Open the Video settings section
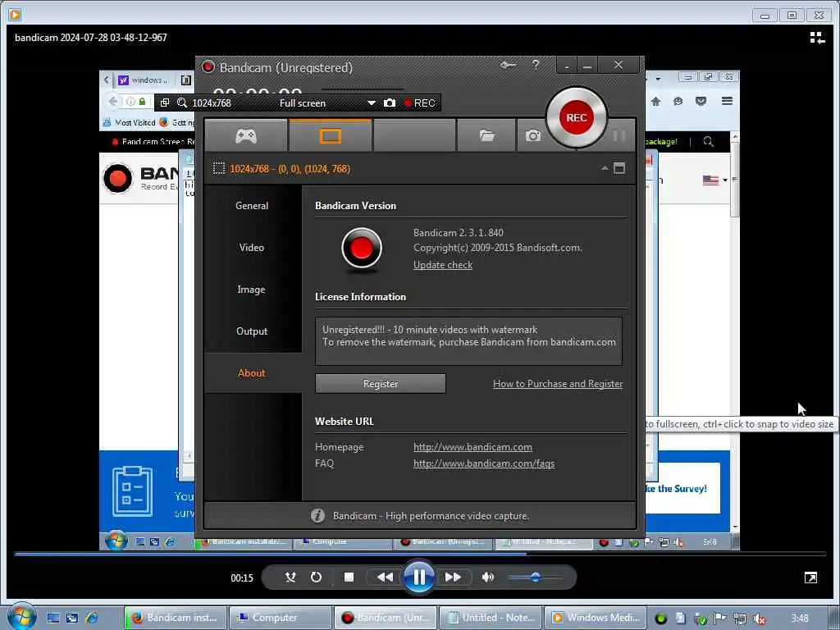This screenshot has width=840, height=630. point(252,248)
